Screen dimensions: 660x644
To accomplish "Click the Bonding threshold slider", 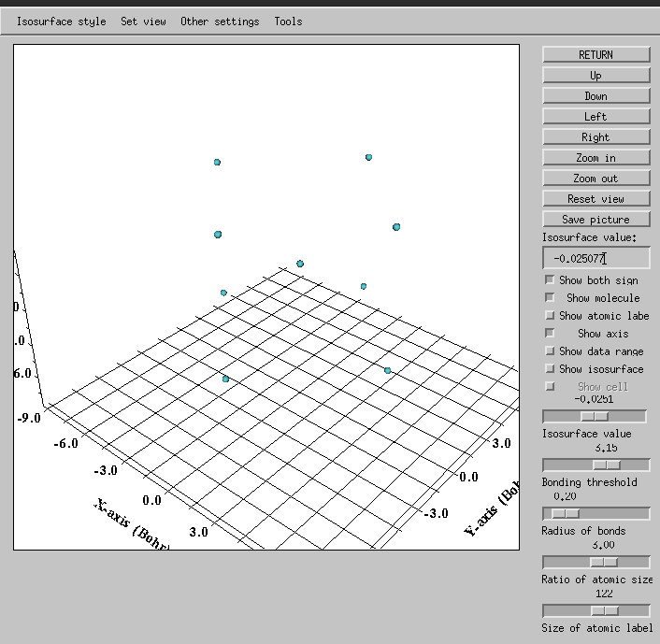I will (x=596, y=465).
